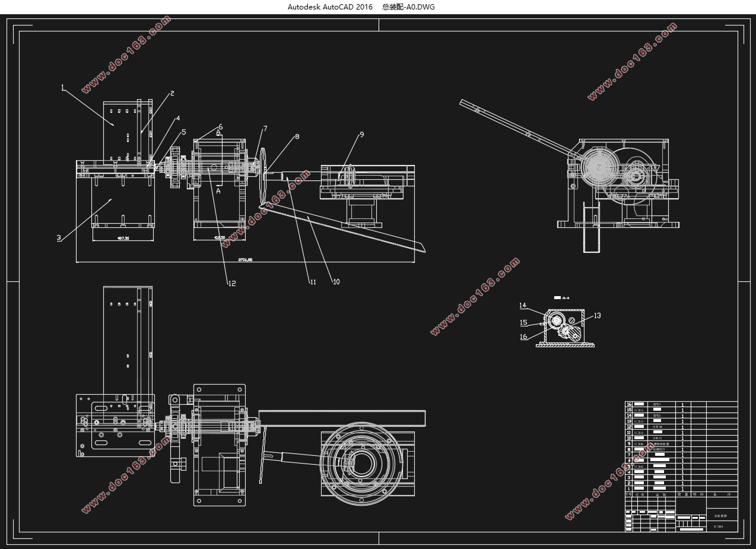Click the 2706.86 overall length dimension

pyautogui.click(x=245, y=259)
